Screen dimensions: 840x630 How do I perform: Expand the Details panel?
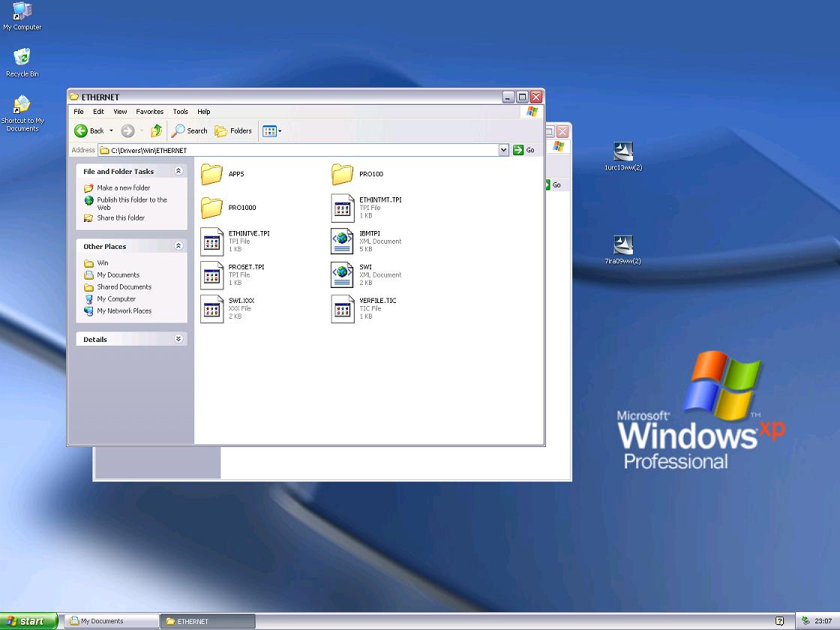178,339
